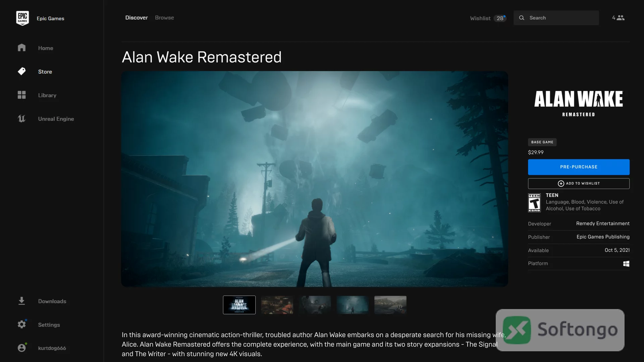Click the ESRB Teen rating icon
Screen dimensions: 644x362
click(534, 202)
